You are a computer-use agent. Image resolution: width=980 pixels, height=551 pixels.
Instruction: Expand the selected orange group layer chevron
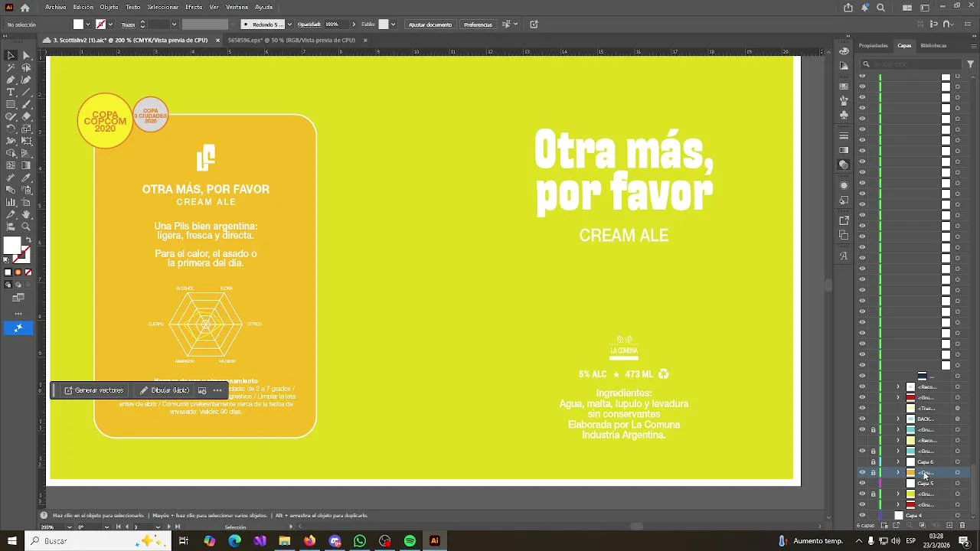click(x=898, y=473)
